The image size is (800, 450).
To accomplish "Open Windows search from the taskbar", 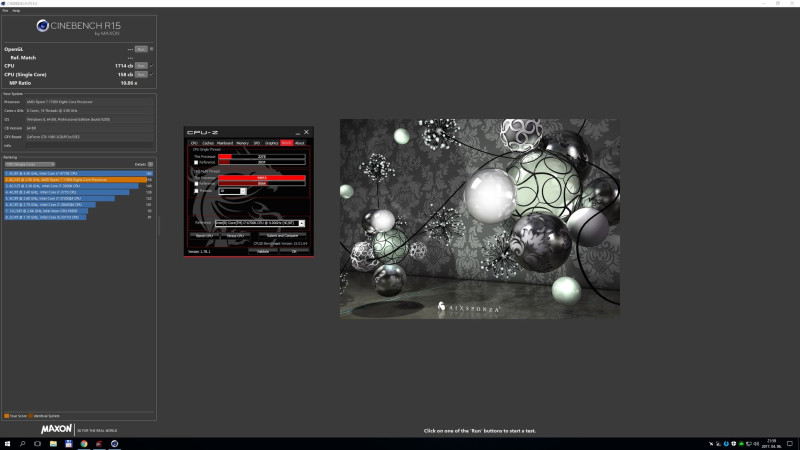I will [x=22, y=444].
